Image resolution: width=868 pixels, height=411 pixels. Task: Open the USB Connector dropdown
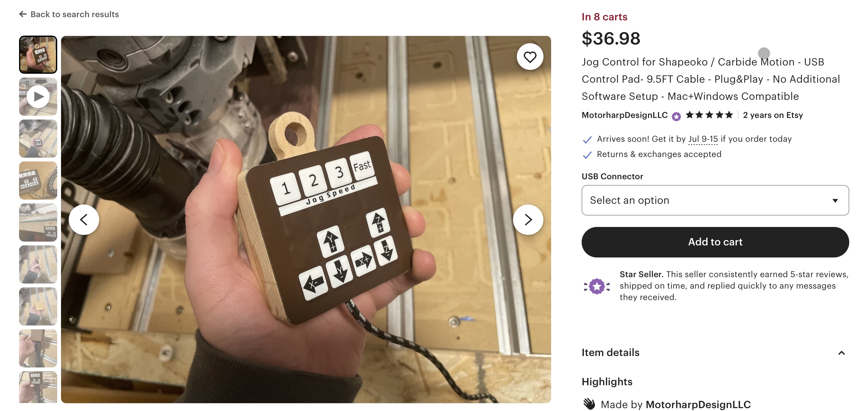[x=715, y=200]
